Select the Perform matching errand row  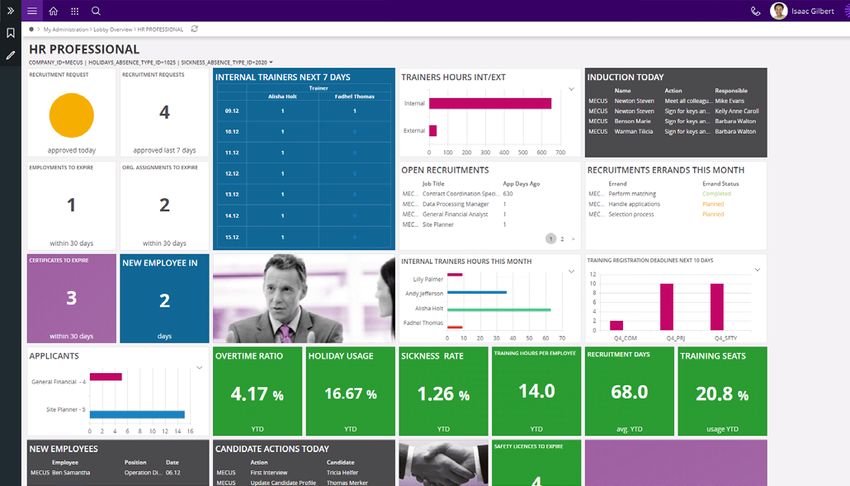coord(675,193)
